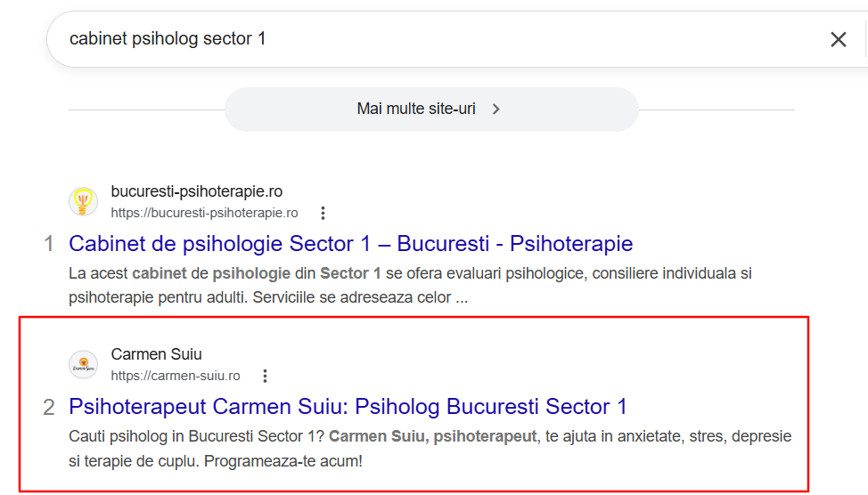868x495 pixels.
Task: Open the https://carmen-suiu.ro URL text
Action: [x=176, y=376]
